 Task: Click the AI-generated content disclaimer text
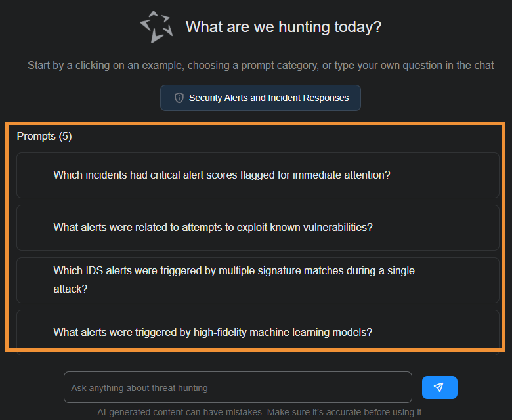point(261,412)
